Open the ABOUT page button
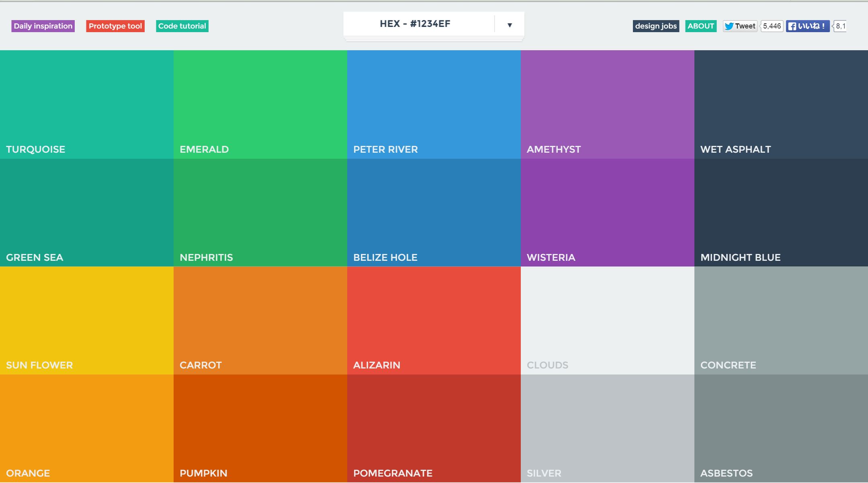Viewport: 868px width, 483px height. coord(700,26)
